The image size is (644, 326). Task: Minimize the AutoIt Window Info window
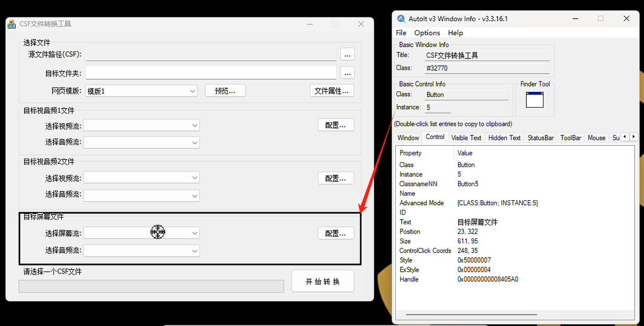575,19
